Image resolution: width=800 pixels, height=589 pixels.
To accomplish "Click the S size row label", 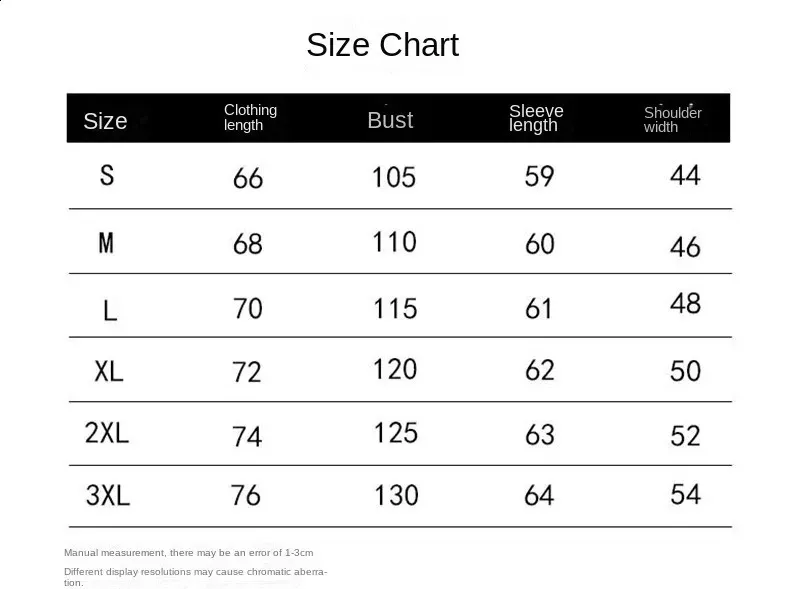I will pos(107,175).
